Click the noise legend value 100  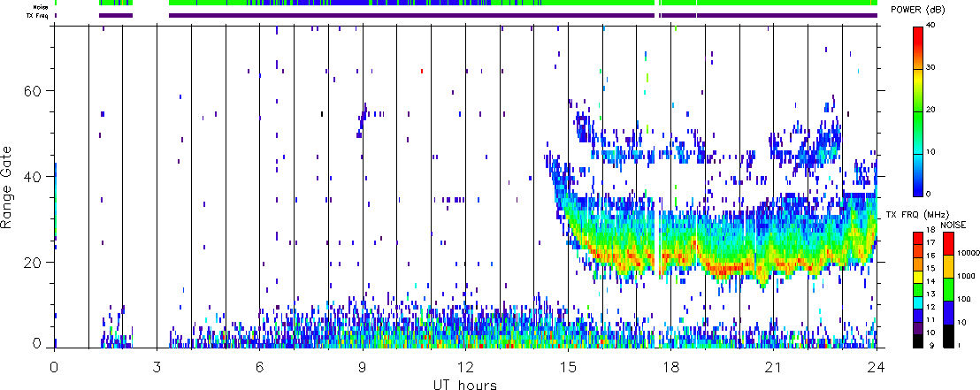click(964, 300)
